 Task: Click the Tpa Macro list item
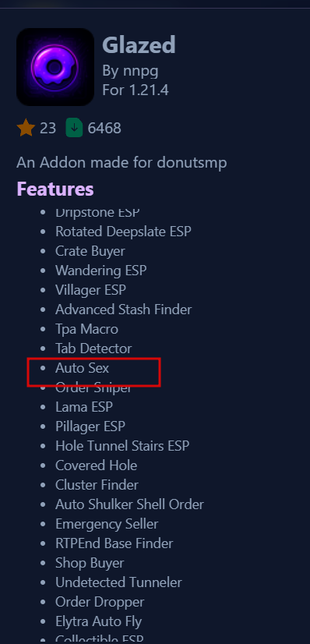pos(86,329)
